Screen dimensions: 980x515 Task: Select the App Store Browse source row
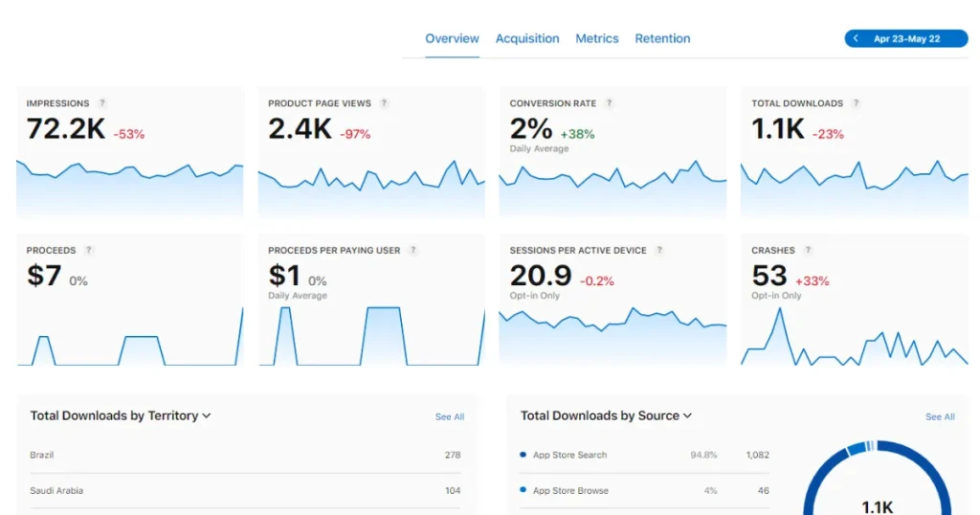pos(644,491)
